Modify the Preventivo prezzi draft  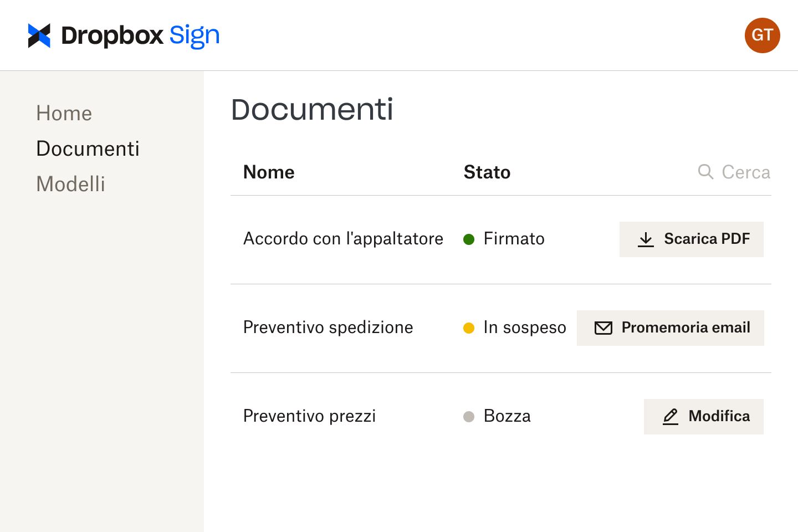pyautogui.click(x=703, y=416)
